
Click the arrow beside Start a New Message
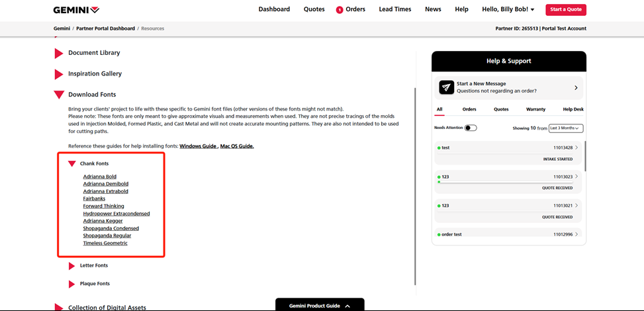[576, 87]
